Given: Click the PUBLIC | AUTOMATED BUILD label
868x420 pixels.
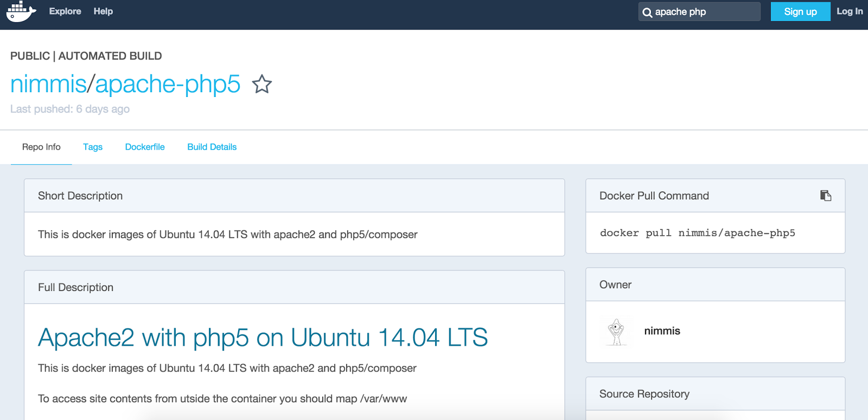Looking at the screenshot, I should (86, 56).
